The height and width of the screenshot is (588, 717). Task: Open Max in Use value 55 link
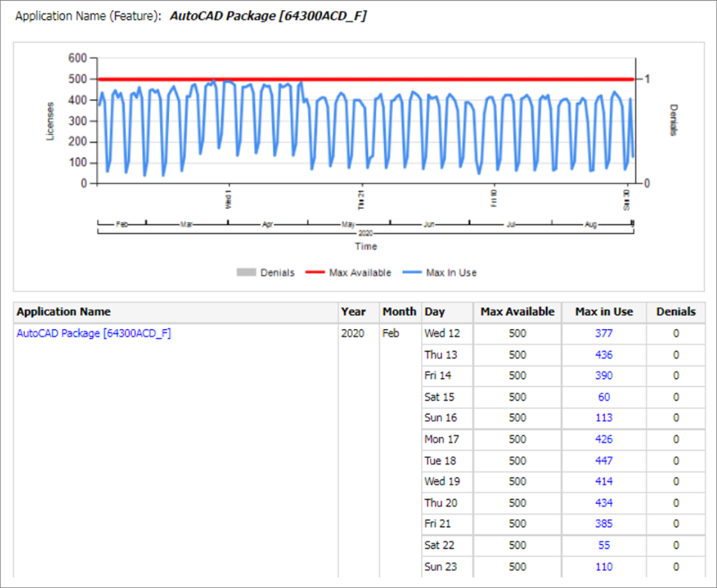(603, 545)
